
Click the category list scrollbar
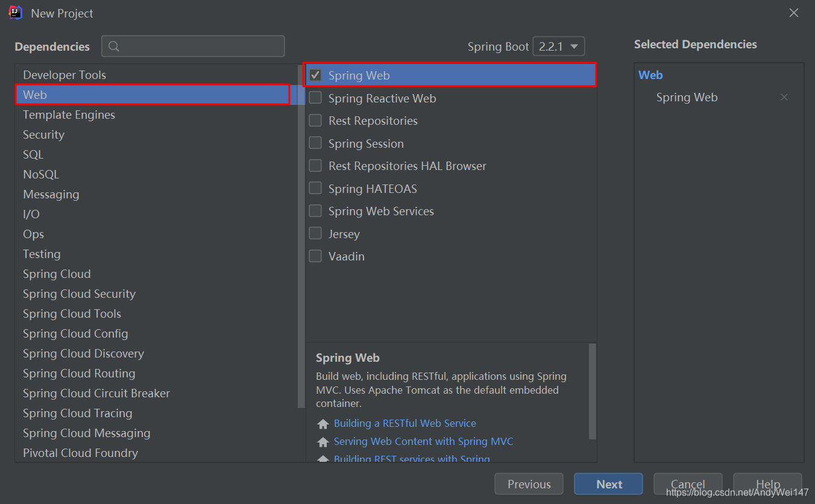coord(301,237)
